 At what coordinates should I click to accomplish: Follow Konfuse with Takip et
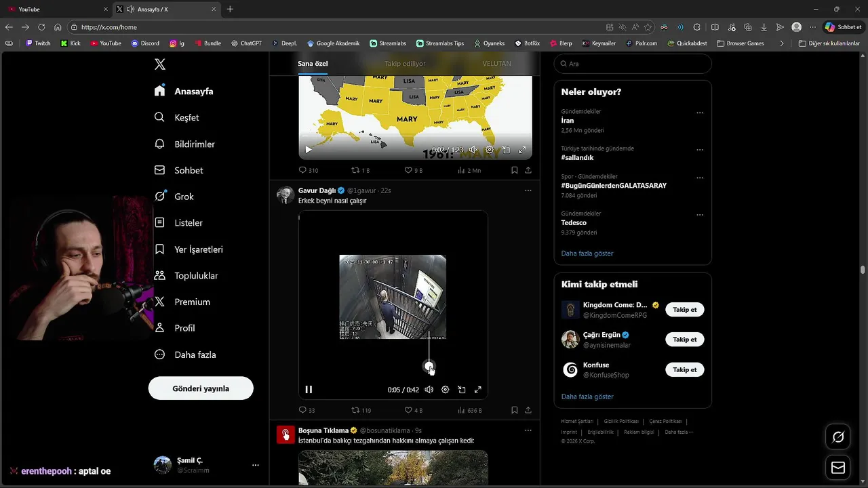685,370
